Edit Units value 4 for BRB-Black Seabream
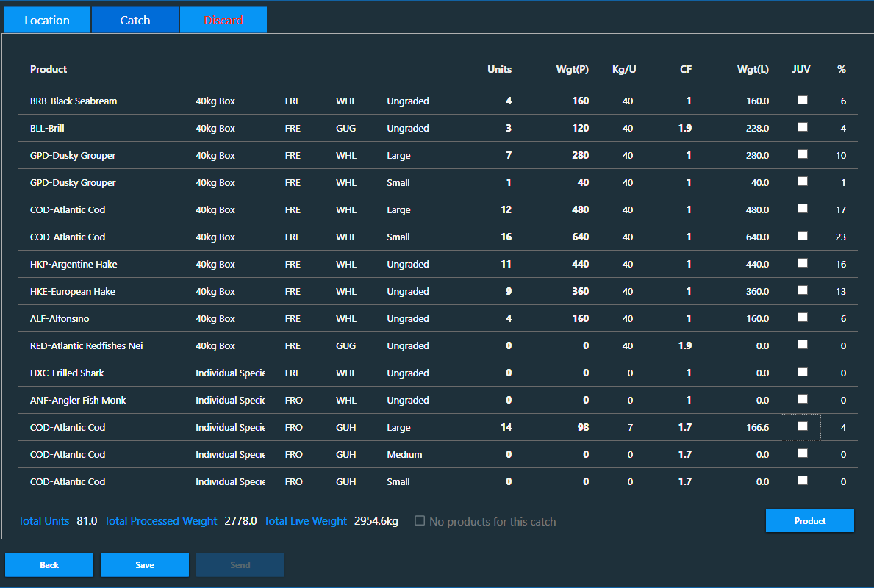 tap(509, 101)
